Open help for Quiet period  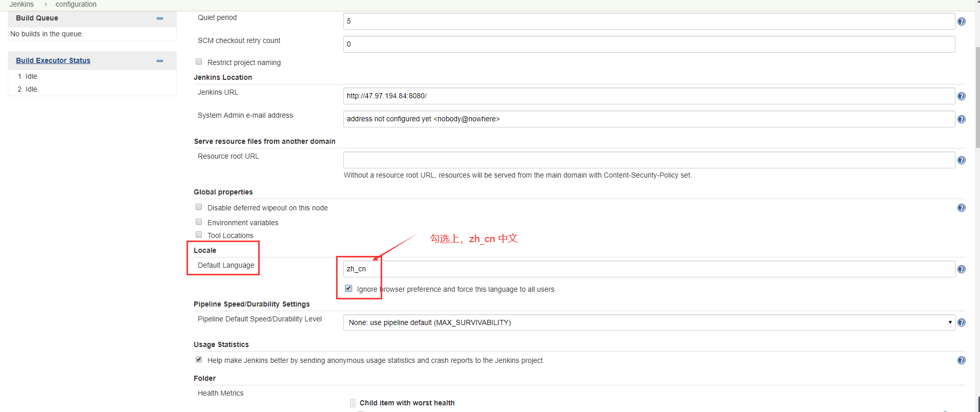tap(962, 21)
